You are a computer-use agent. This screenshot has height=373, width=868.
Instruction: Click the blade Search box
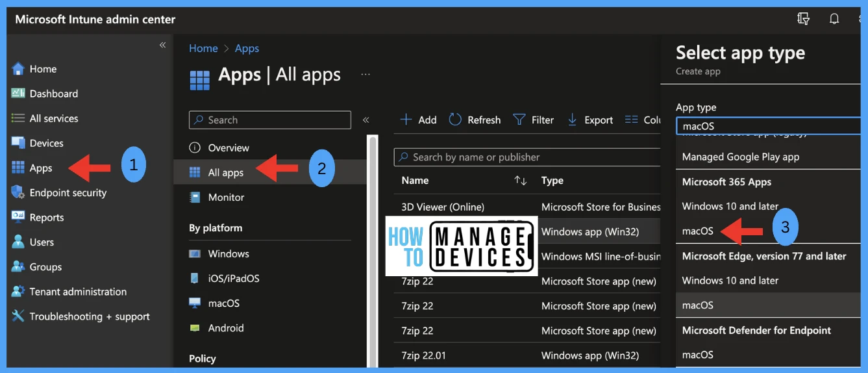click(270, 120)
